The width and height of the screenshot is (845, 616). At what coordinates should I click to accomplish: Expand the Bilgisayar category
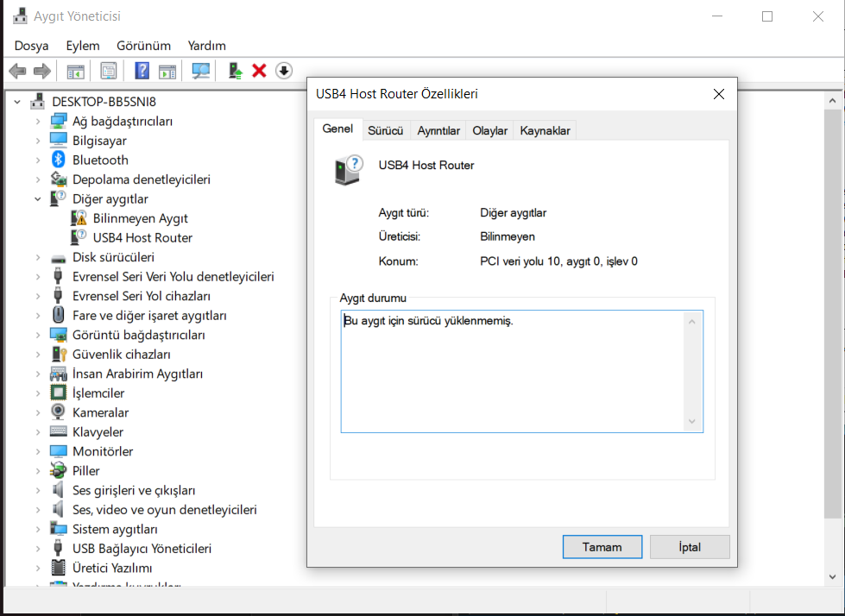click(x=38, y=141)
